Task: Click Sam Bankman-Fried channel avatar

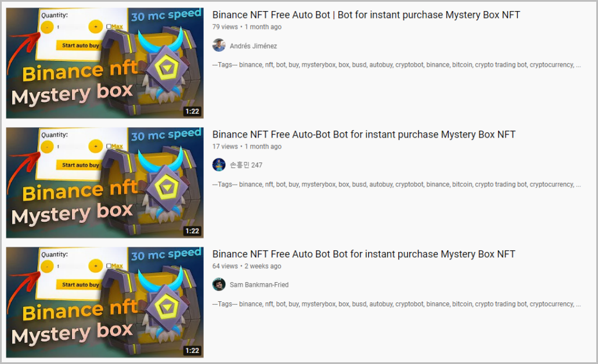Action: click(x=219, y=284)
